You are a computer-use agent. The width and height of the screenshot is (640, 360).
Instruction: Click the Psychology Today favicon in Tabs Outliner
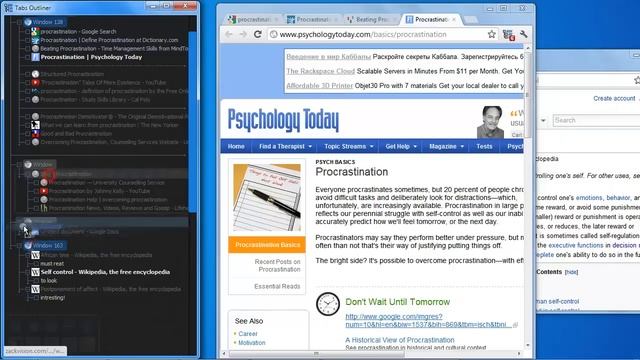[x=36, y=57]
